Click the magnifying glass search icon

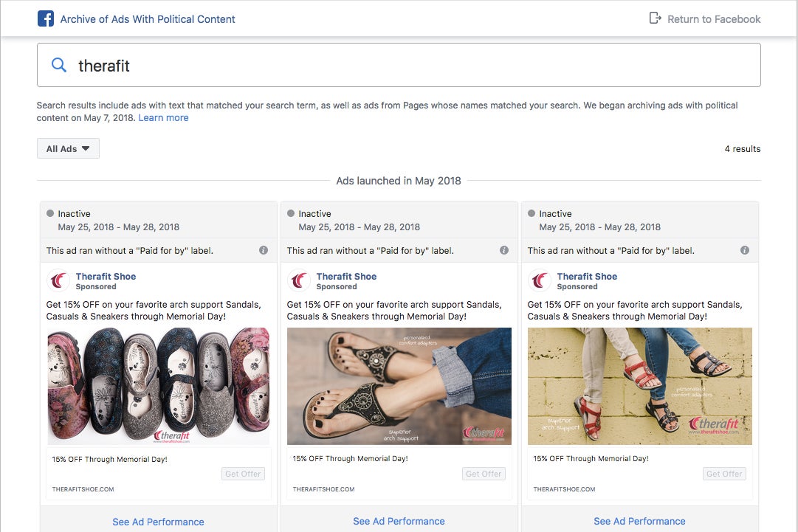point(59,65)
